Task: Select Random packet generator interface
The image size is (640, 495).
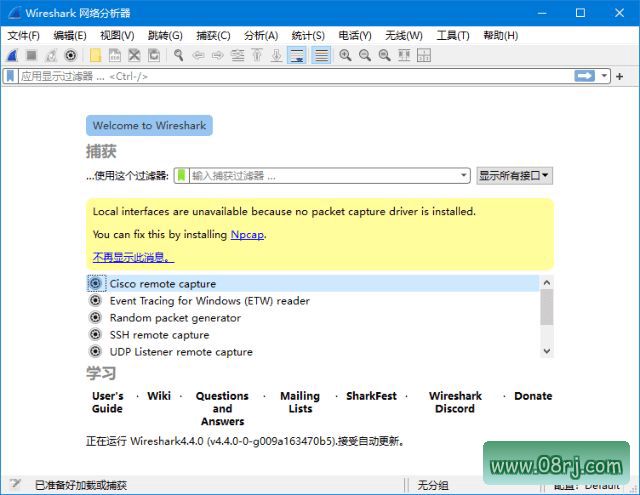Action: point(313,318)
